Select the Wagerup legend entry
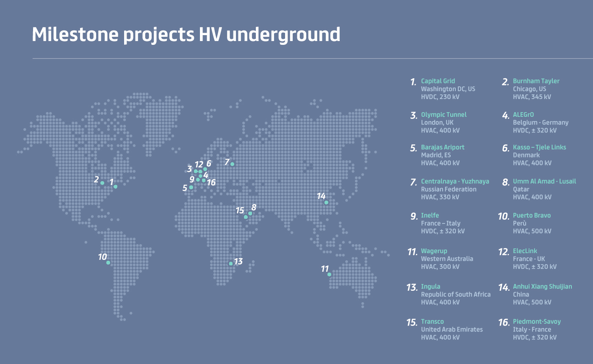The height and width of the screenshot is (364, 593). [434, 251]
